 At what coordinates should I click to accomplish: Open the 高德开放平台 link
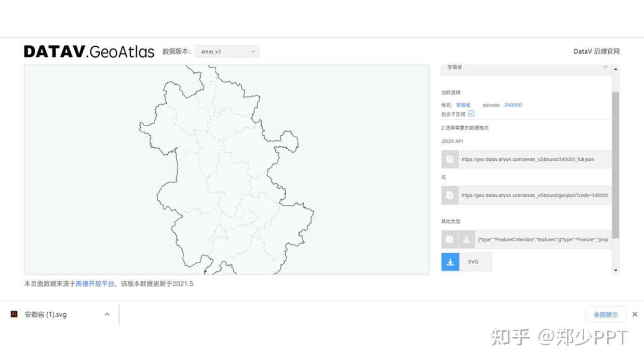(x=96, y=283)
